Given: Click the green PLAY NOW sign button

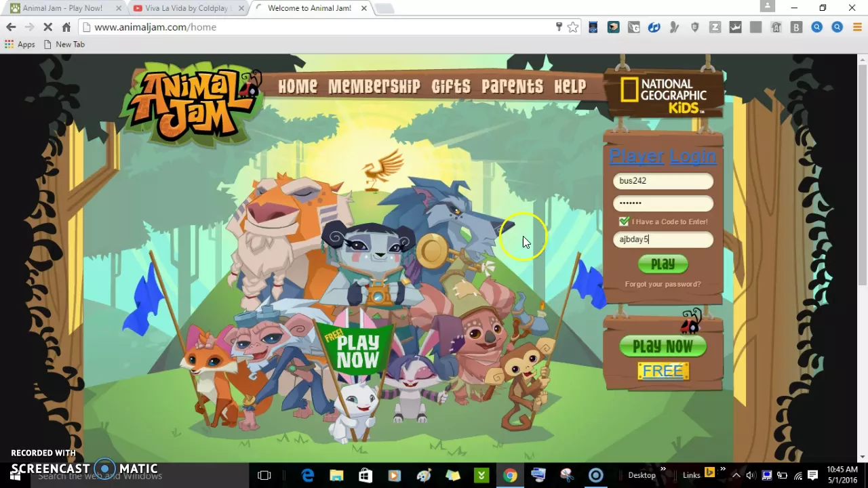Looking at the screenshot, I should coord(663,346).
